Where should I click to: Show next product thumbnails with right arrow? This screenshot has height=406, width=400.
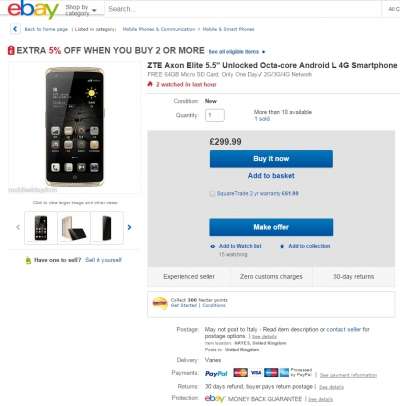tap(129, 227)
